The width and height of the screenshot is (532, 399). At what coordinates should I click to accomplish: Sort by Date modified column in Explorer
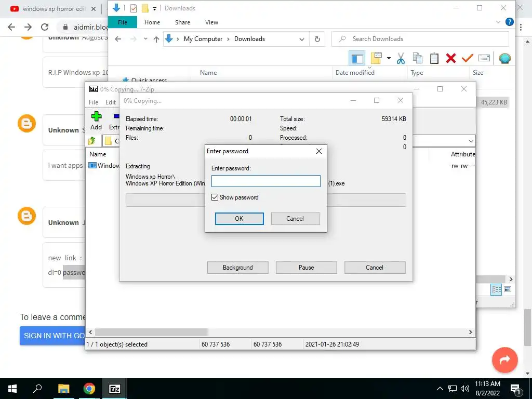coord(355,73)
